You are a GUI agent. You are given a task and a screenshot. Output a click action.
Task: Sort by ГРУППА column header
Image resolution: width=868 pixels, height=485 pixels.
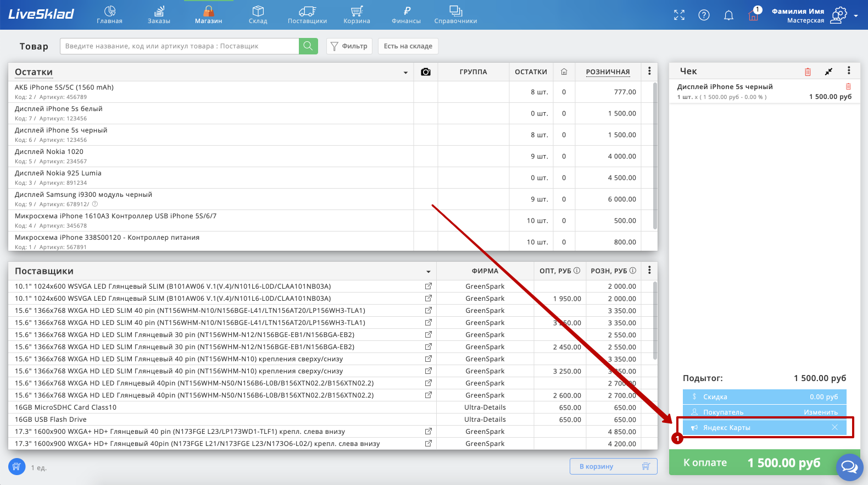(x=474, y=72)
